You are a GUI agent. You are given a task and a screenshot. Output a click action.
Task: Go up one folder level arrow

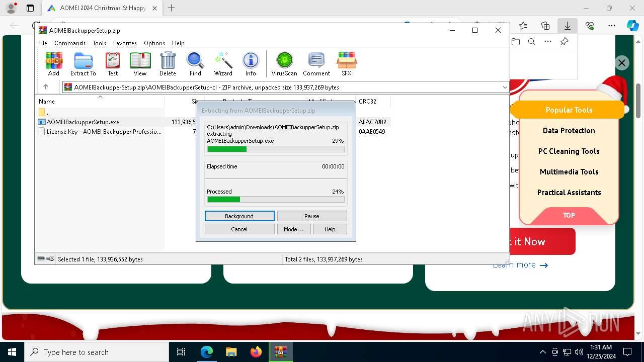click(46, 87)
